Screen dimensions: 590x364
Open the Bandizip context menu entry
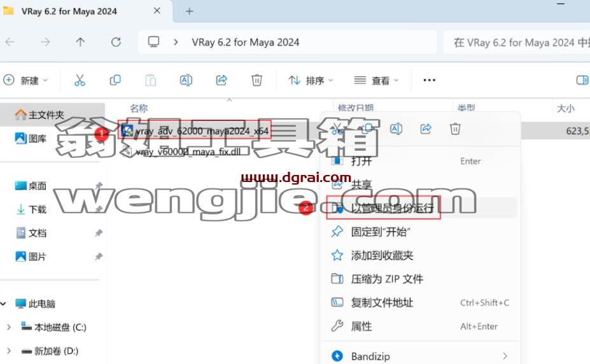click(x=420, y=356)
